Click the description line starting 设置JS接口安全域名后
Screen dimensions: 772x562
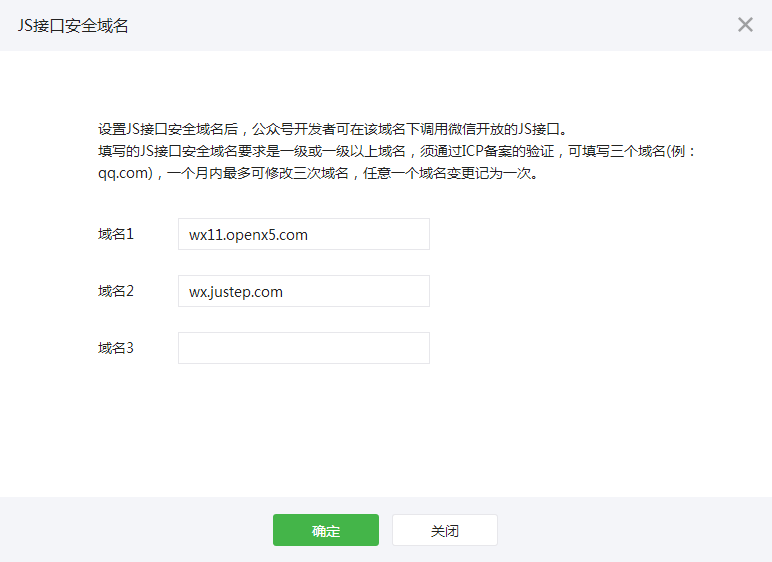coord(333,129)
